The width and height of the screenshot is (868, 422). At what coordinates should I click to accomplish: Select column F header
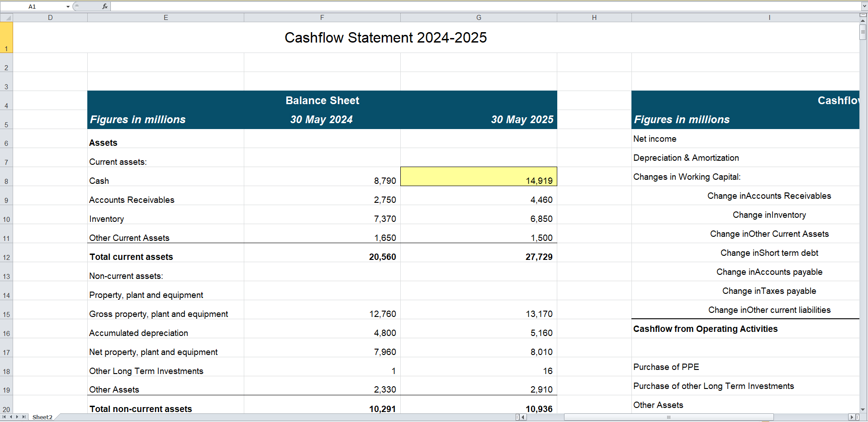(x=322, y=18)
